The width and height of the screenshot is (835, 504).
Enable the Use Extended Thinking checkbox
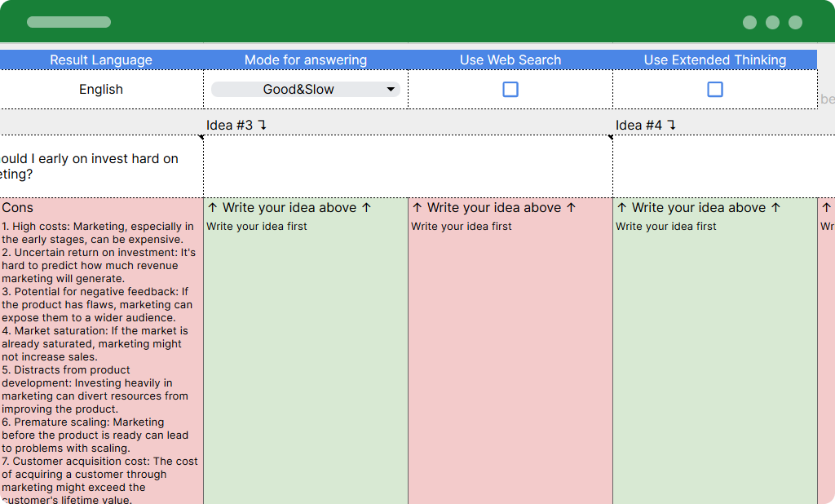click(715, 89)
